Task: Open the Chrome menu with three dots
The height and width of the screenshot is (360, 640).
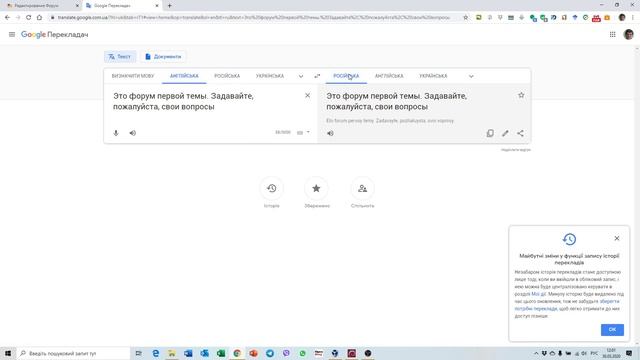Action: pyautogui.click(x=633, y=18)
